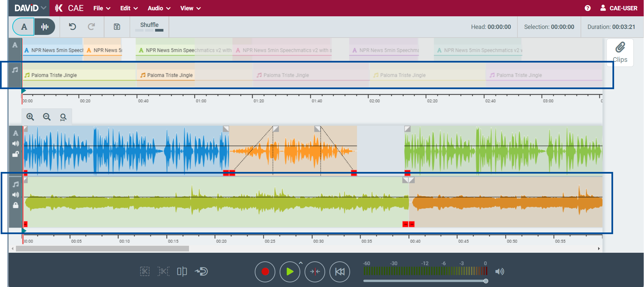
Task: Mute the music track speaker
Action: point(16,195)
